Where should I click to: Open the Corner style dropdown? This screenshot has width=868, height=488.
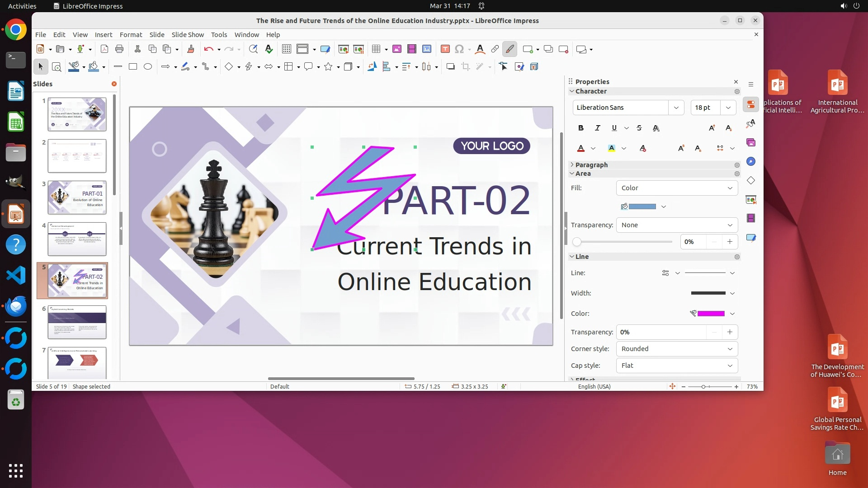pyautogui.click(x=677, y=349)
